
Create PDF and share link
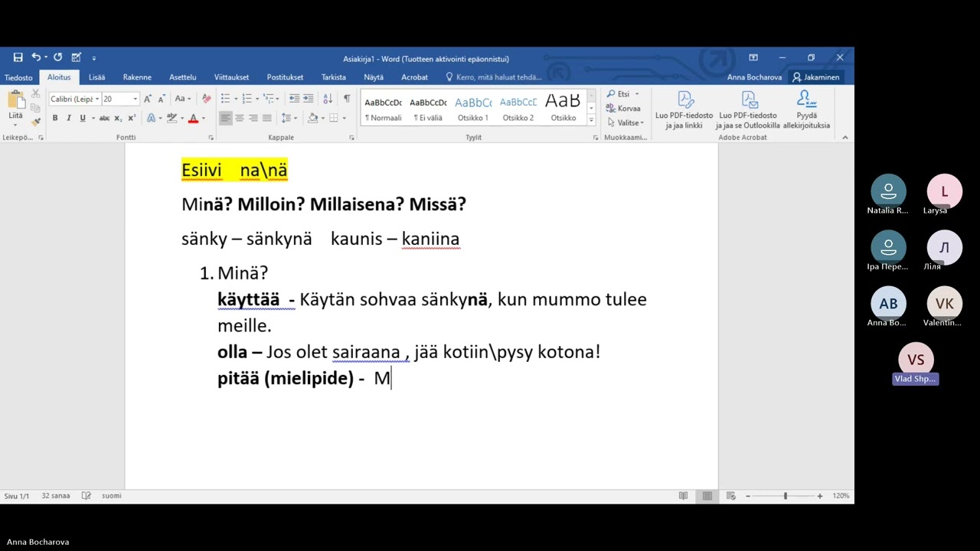(684, 109)
